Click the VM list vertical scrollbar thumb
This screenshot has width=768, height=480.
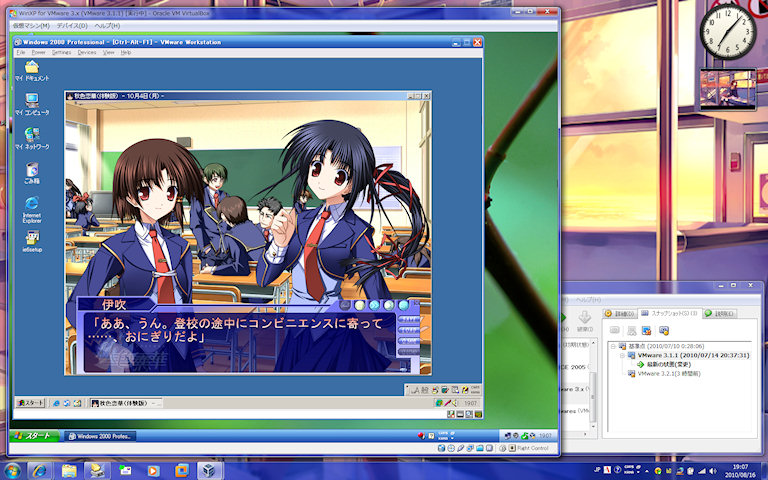click(x=593, y=397)
